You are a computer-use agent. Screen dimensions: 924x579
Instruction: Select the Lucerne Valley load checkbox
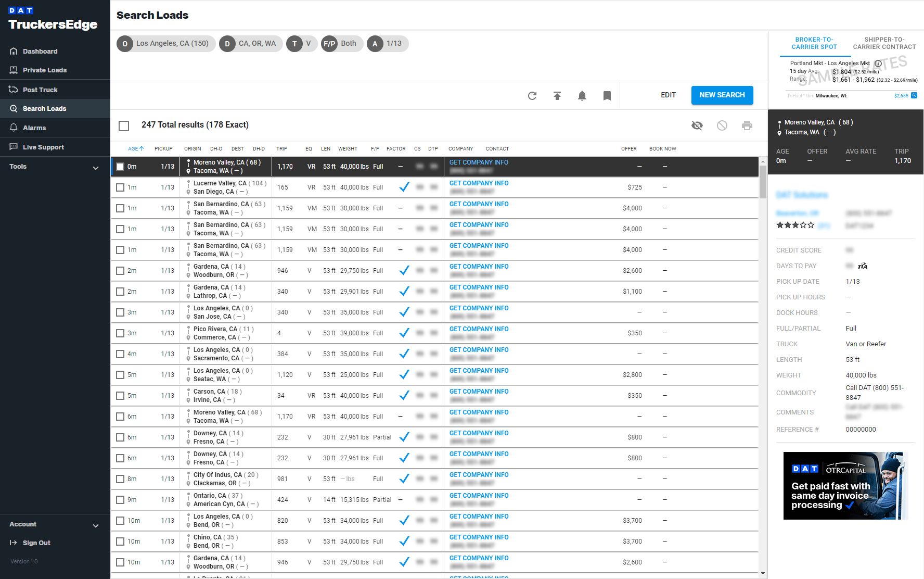pyautogui.click(x=120, y=187)
